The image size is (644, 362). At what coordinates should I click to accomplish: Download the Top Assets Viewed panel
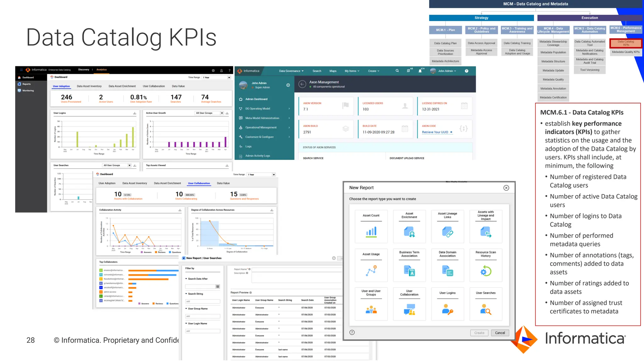(x=227, y=165)
